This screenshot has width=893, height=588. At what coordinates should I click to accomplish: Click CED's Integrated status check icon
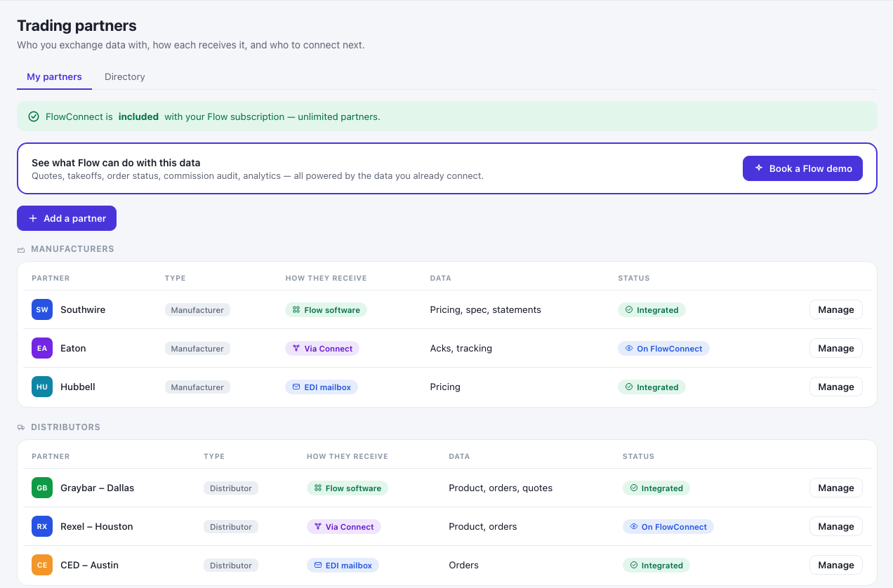634,565
